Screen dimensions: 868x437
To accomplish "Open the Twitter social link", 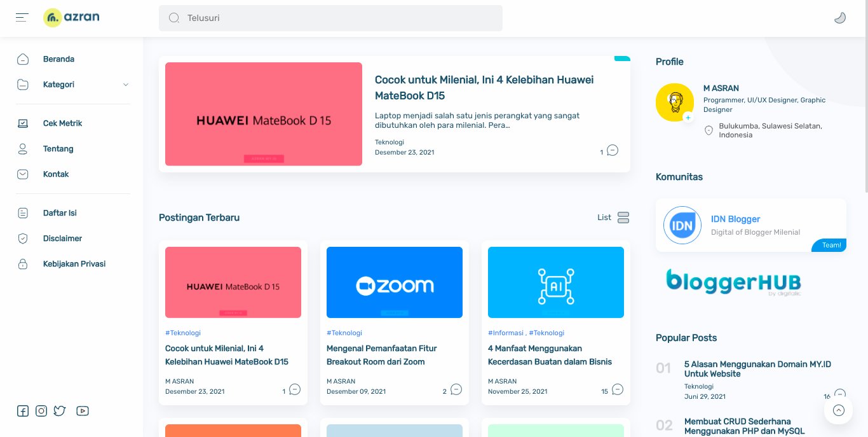I will (60, 411).
